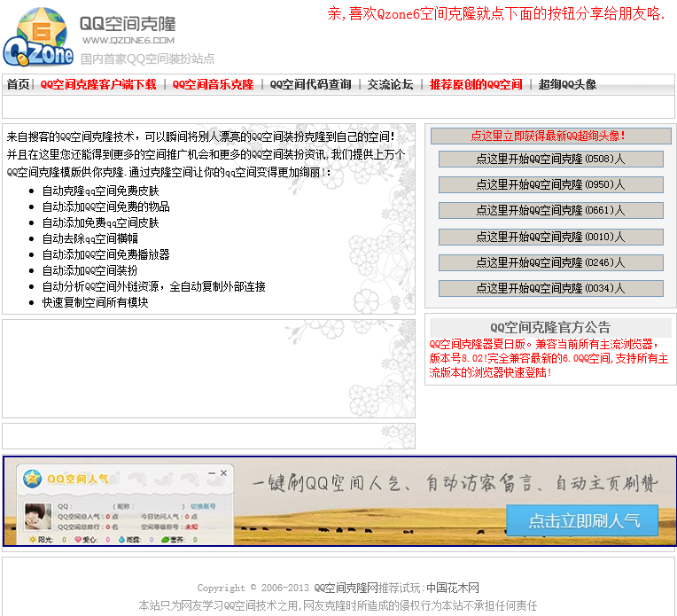Click the 快速复制空间所有模块 list item

pyautogui.click(x=95, y=302)
